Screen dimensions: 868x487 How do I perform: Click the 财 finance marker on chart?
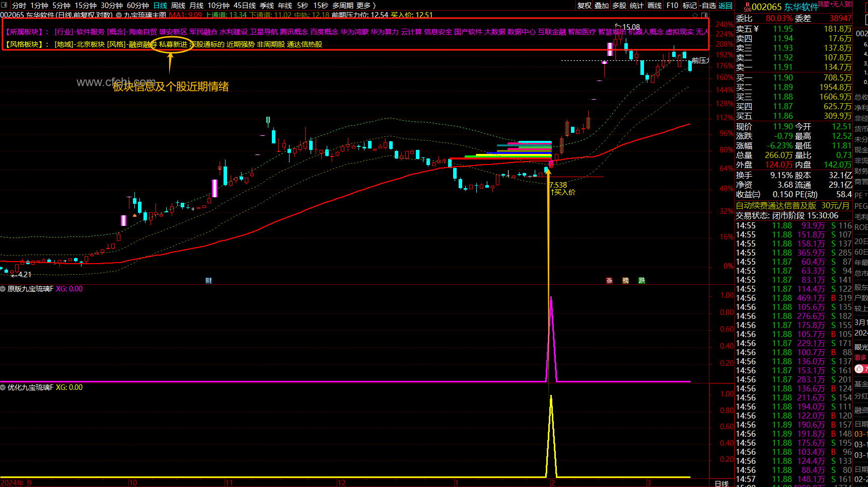pos(208,281)
